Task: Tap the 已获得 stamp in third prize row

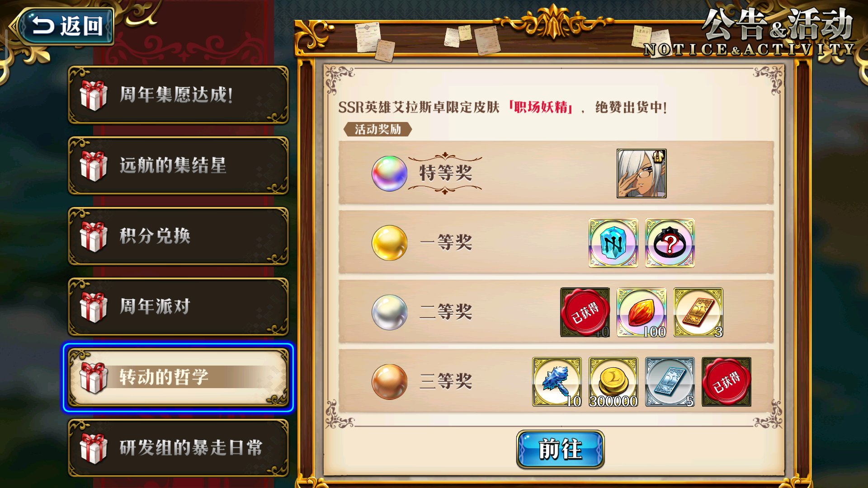Action: tap(726, 382)
